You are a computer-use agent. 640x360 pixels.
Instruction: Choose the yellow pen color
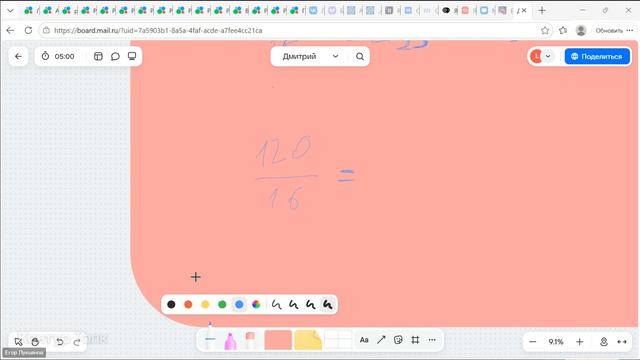tap(205, 304)
